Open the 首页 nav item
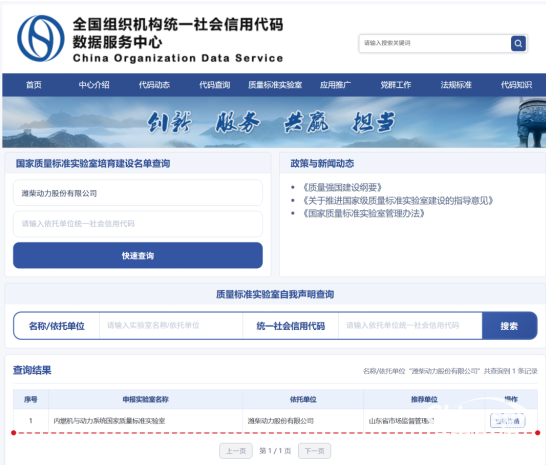The height and width of the screenshot is (465, 546). tap(33, 85)
